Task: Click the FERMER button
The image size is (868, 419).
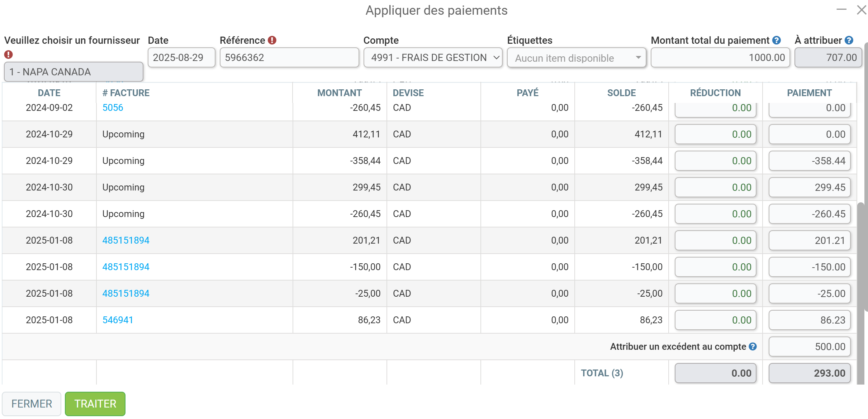Action: coord(32,404)
